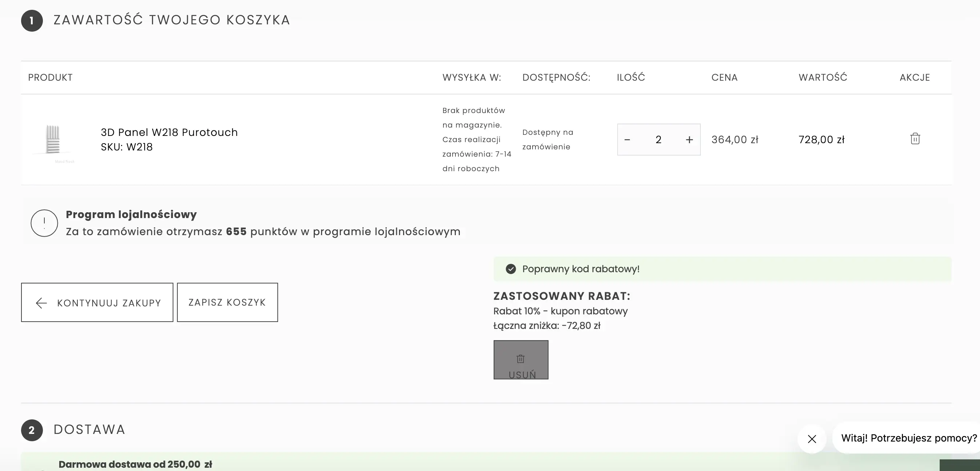Click the loyalty program info icon

click(44, 223)
